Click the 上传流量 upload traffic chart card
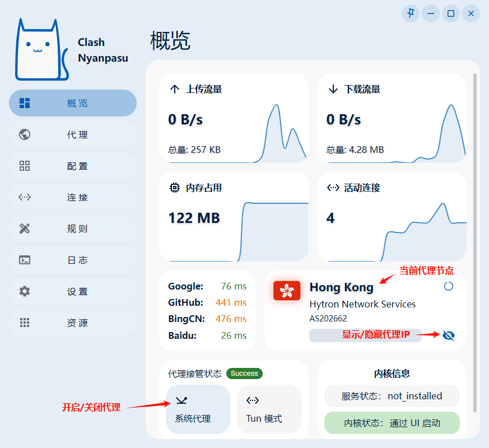This screenshot has height=448, width=489. (x=234, y=119)
